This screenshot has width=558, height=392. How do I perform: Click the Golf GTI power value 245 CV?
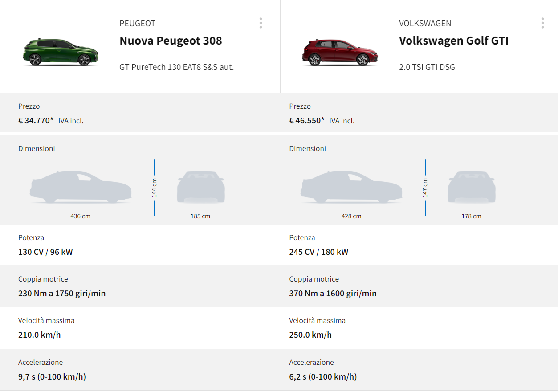(318, 252)
